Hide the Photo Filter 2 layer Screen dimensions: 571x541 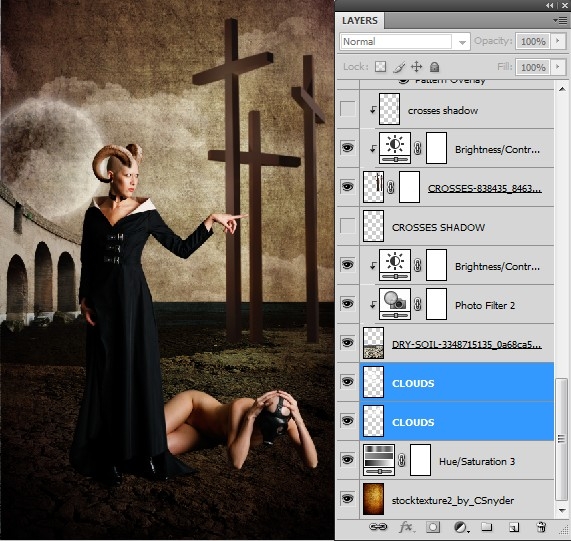348,304
